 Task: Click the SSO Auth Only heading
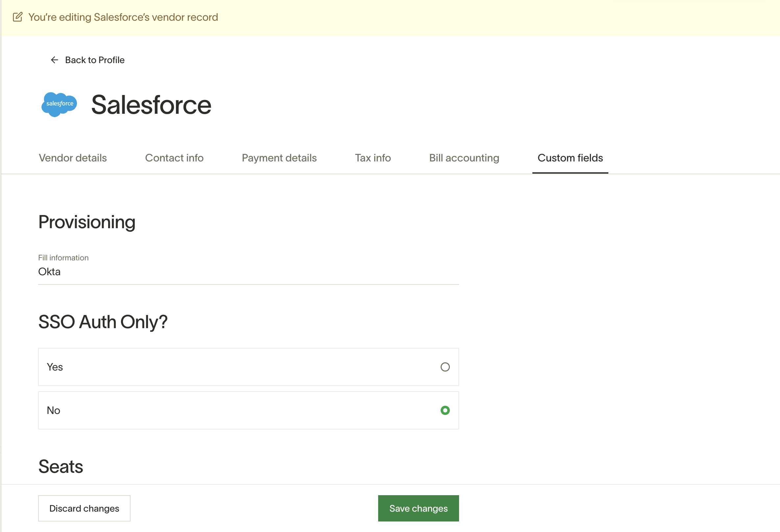(x=103, y=322)
